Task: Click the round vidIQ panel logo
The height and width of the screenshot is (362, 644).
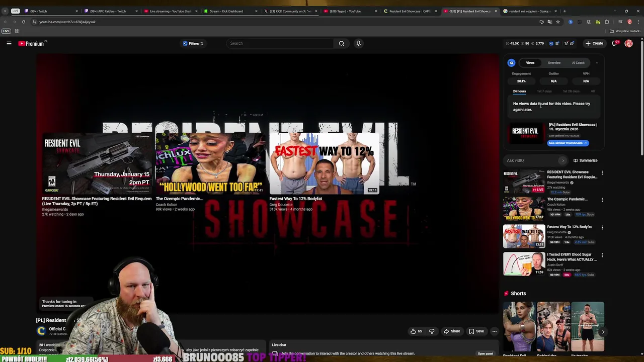Action: click(x=511, y=63)
